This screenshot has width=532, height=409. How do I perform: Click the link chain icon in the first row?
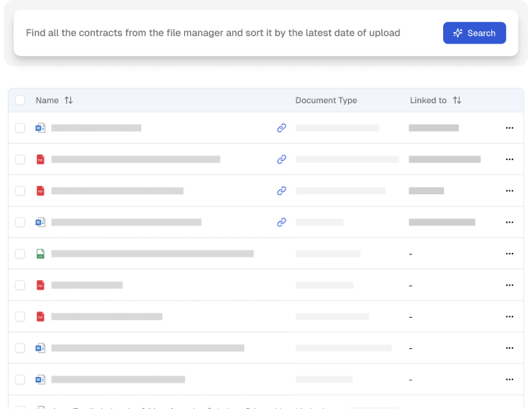point(282,128)
